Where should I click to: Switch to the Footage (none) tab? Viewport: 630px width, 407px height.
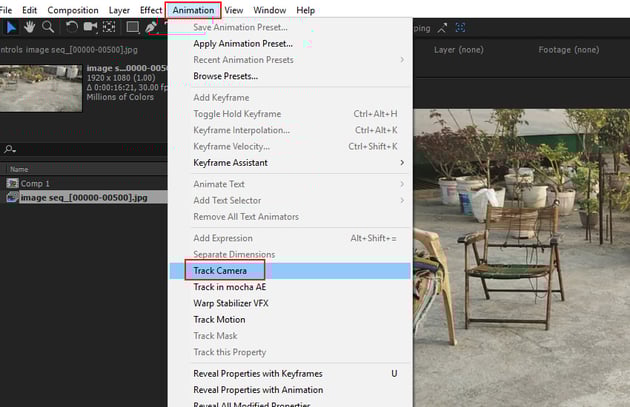[x=569, y=50]
